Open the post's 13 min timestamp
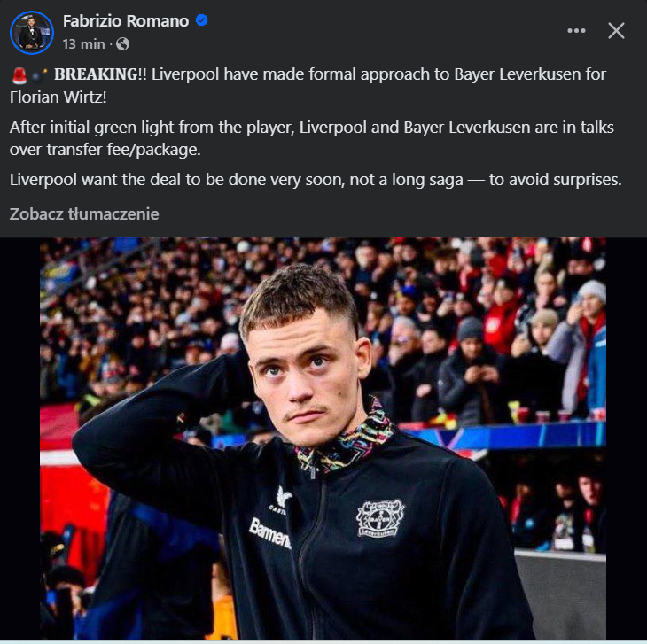This screenshot has width=647, height=644. [84, 44]
